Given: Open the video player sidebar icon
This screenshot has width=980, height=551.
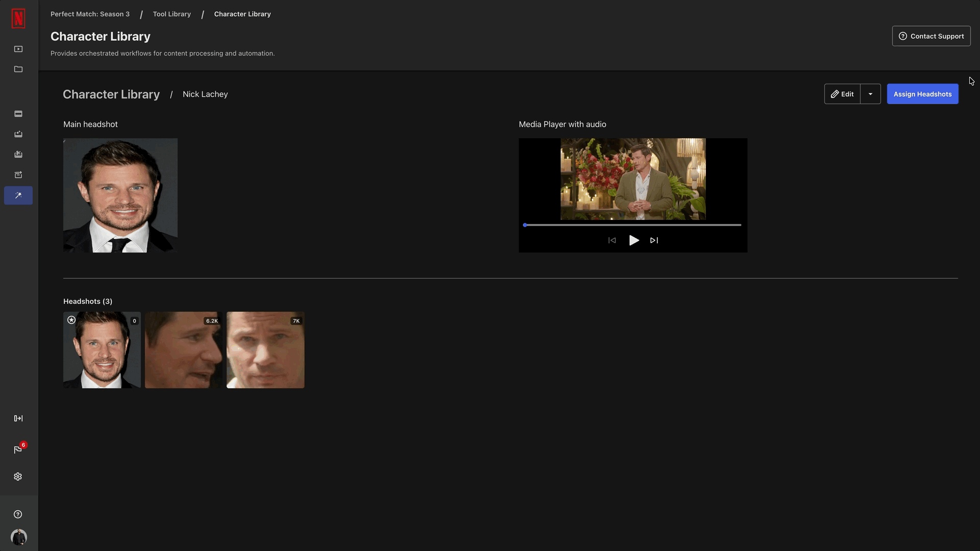Looking at the screenshot, I should (x=18, y=49).
